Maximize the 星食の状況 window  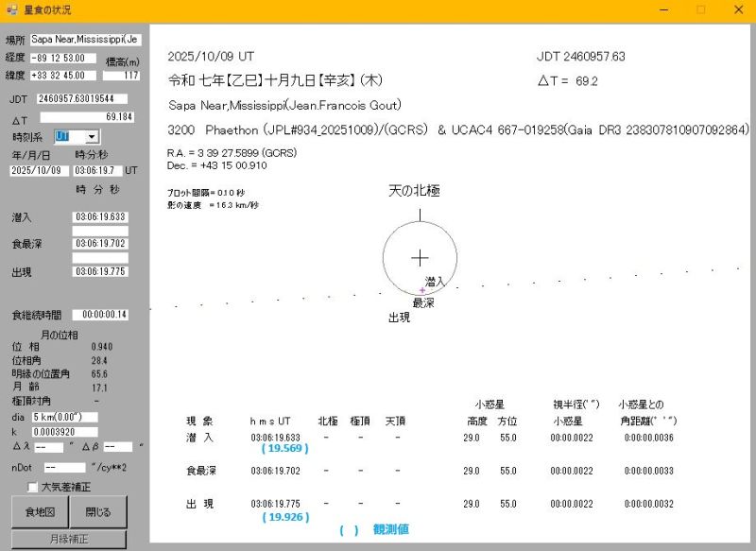(700, 9)
